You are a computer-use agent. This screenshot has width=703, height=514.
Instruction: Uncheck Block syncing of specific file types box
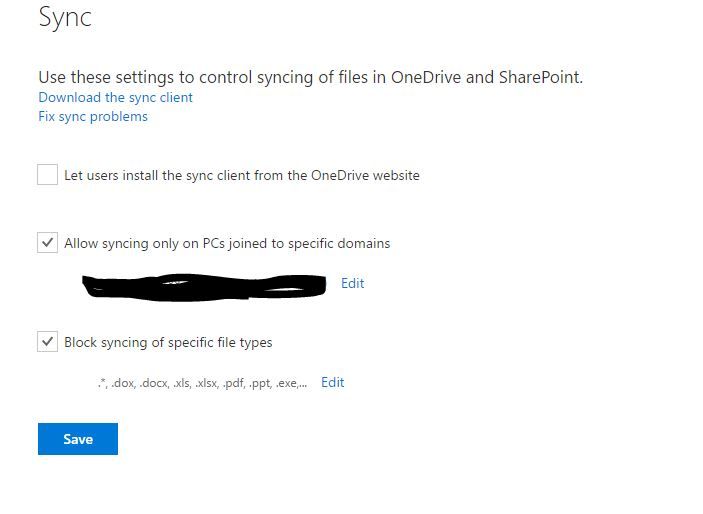[x=48, y=342]
